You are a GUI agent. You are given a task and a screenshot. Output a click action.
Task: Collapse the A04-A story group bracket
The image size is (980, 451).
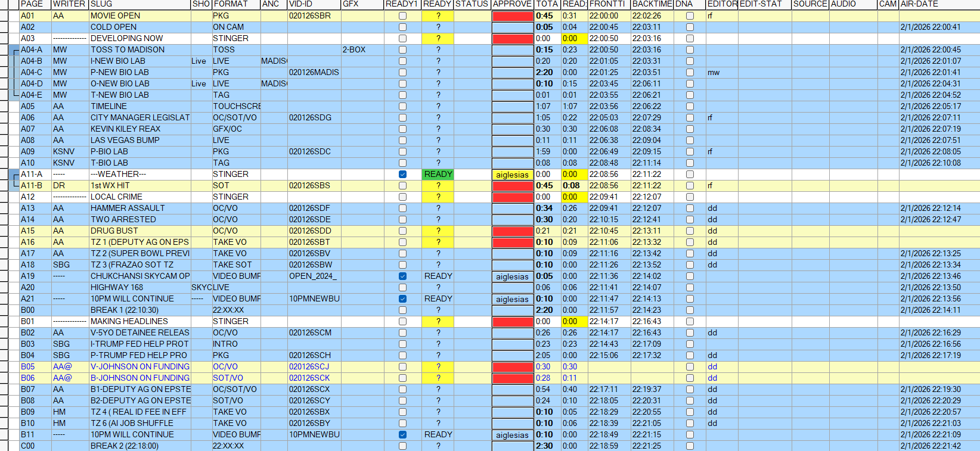(x=14, y=51)
